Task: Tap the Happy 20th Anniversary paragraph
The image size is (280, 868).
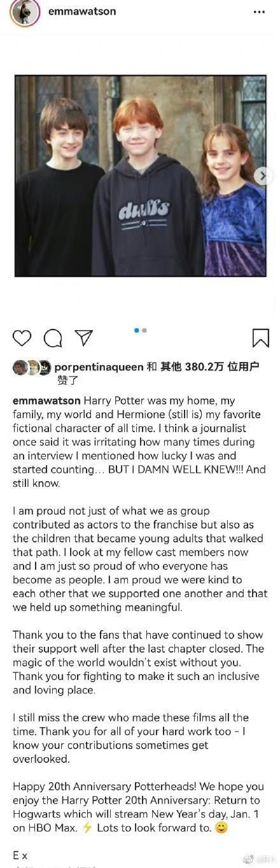Action: 137,807
